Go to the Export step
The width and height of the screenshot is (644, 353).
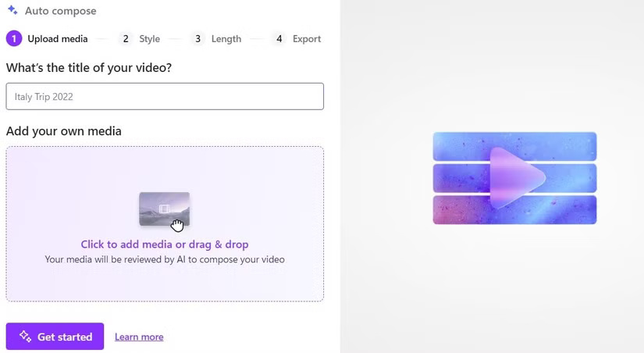point(297,39)
